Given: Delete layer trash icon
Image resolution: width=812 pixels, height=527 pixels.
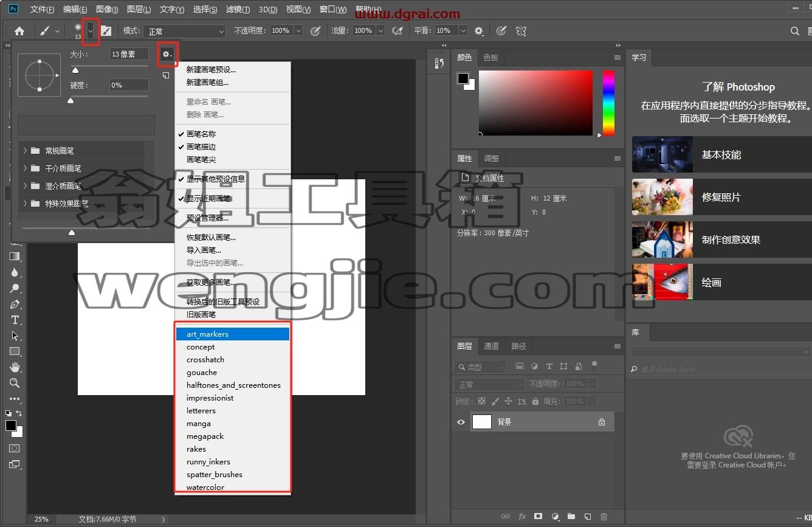Looking at the screenshot, I should pos(604,516).
